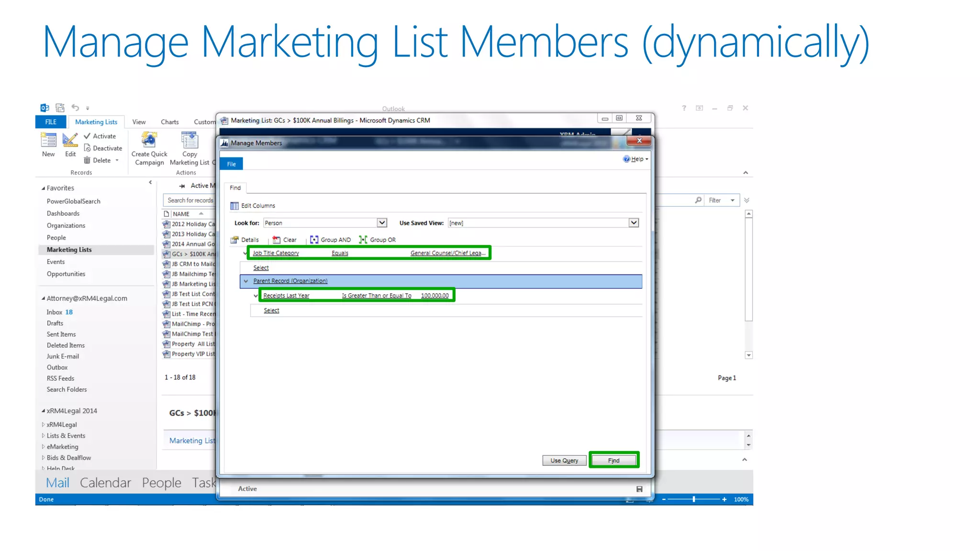This screenshot has width=980, height=551.
Task: Select the Marketing Lists ribbon tab
Action: tap(96, 122)
